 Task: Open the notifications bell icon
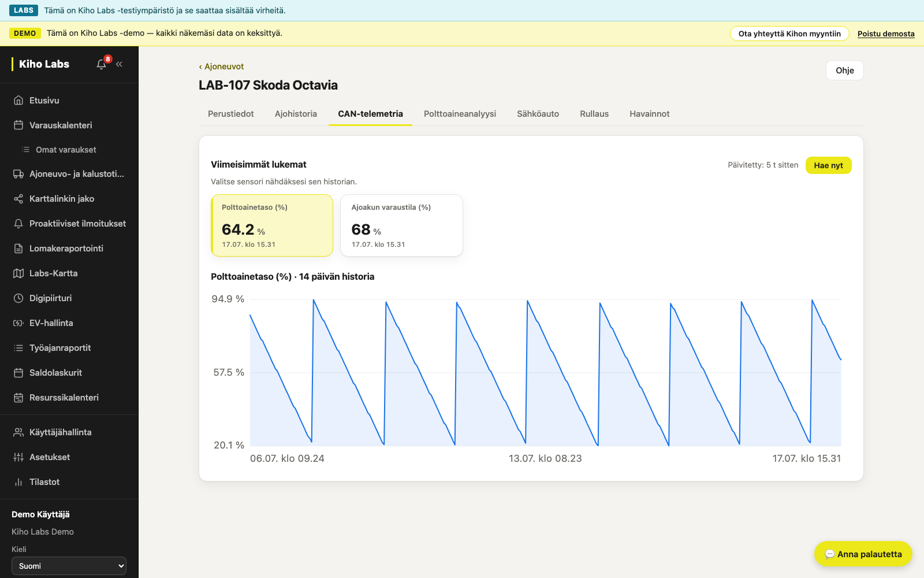(102, 64)
